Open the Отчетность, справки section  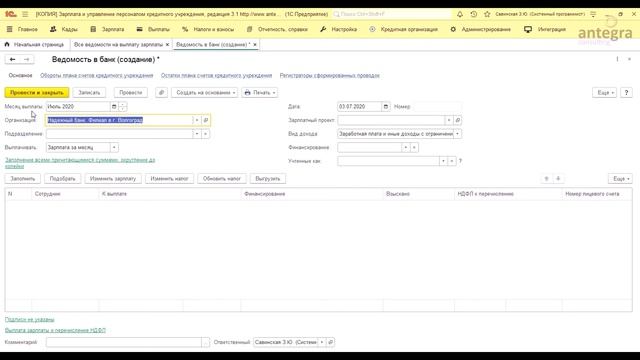pos(277,29)
